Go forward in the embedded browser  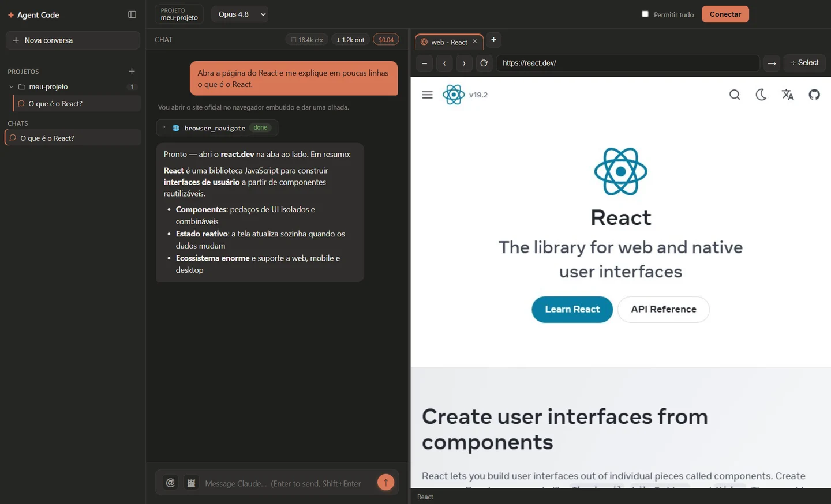pos(464,63)
